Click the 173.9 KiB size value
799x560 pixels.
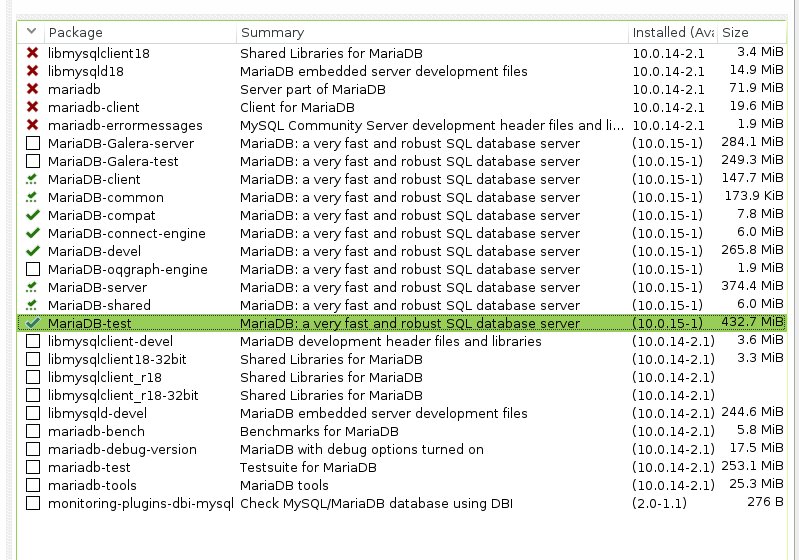754,196
